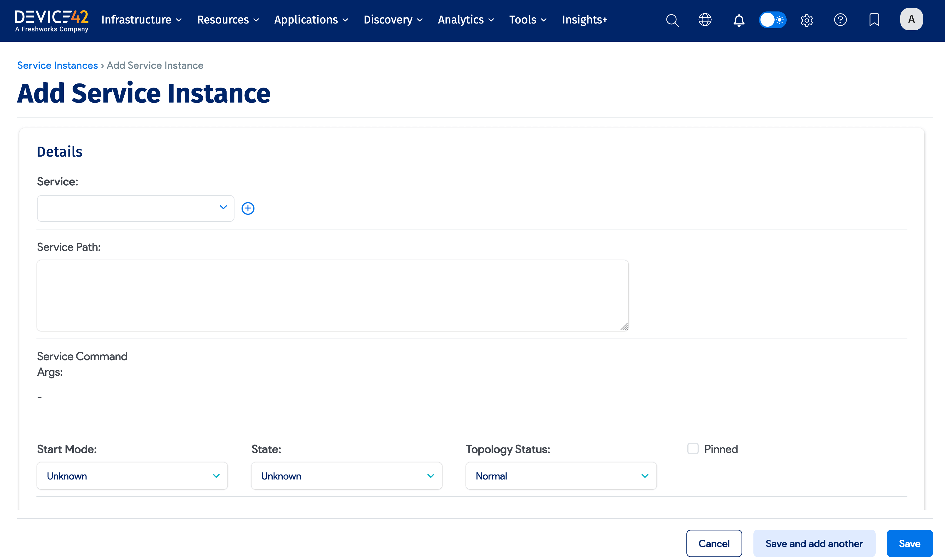Click Save and add another
Viewport: 945px width, 560px height.
pos(814,543)
